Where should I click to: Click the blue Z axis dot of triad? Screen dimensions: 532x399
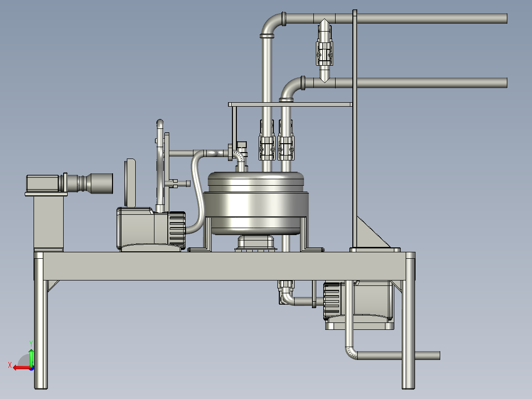32,368
